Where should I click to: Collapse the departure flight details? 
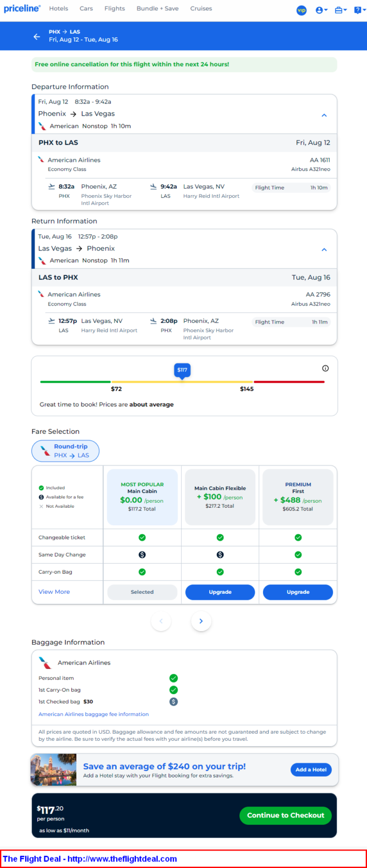324,115
